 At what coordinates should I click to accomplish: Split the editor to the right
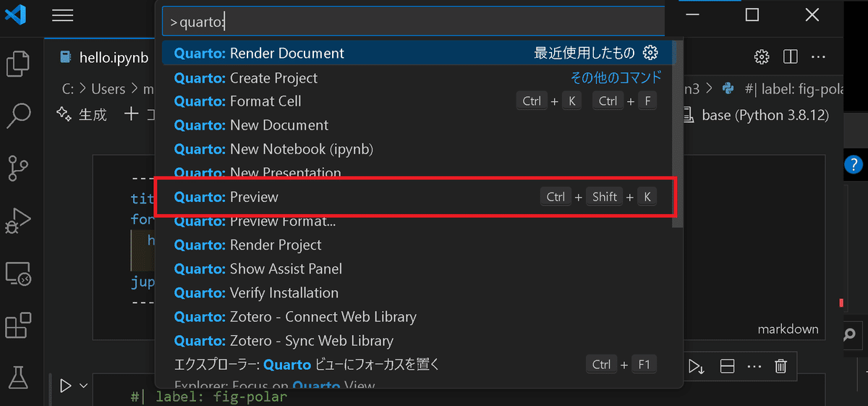[790, 56]
